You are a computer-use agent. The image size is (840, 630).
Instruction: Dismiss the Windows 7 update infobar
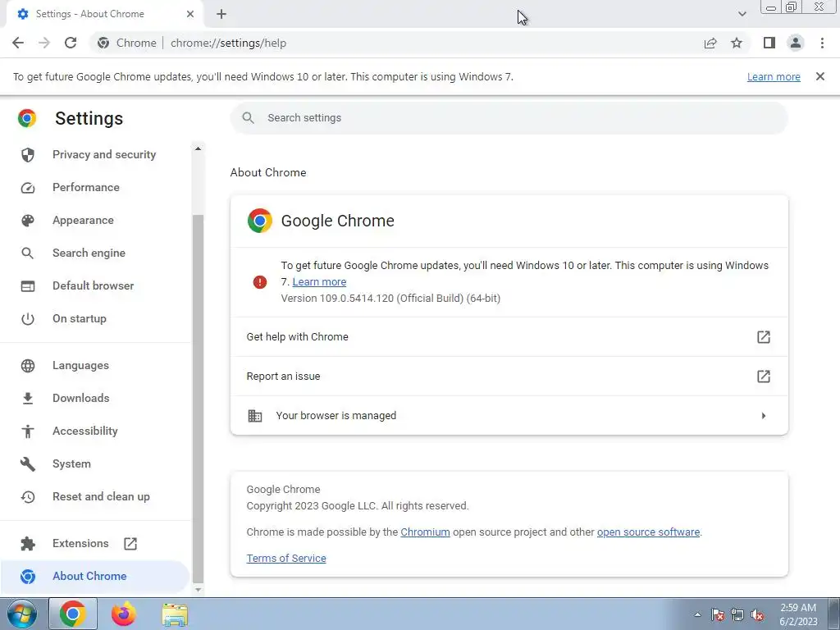(820, 76)
